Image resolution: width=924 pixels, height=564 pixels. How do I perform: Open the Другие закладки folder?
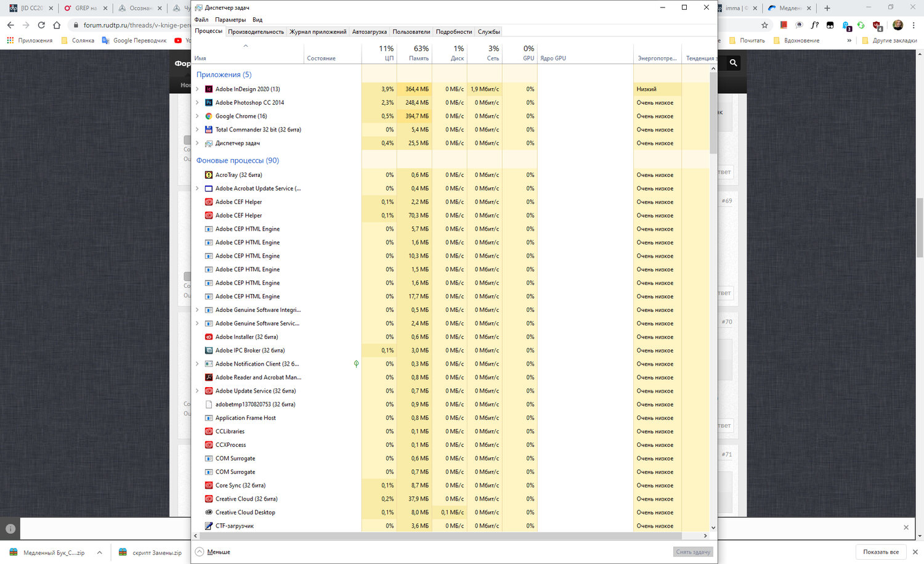[890, 41]
